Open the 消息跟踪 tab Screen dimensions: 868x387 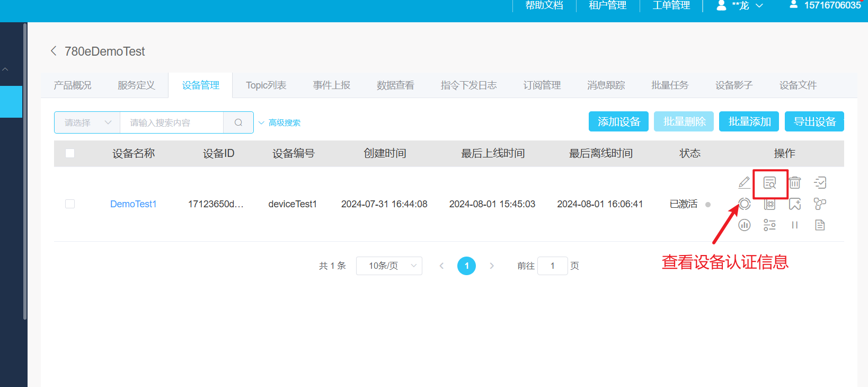coord(606,85)
